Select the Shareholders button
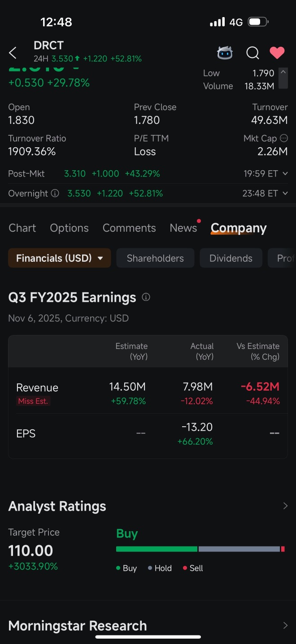296x644 pixels. click(155, 258)
